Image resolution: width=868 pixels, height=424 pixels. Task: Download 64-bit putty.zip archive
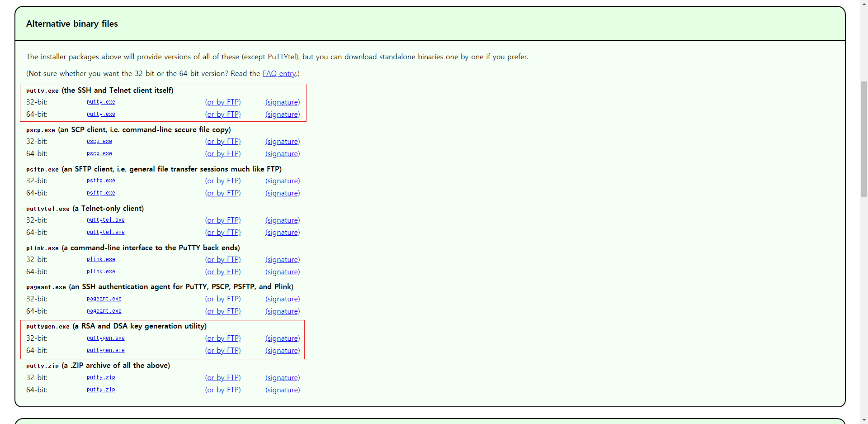(x=101, y=390)
